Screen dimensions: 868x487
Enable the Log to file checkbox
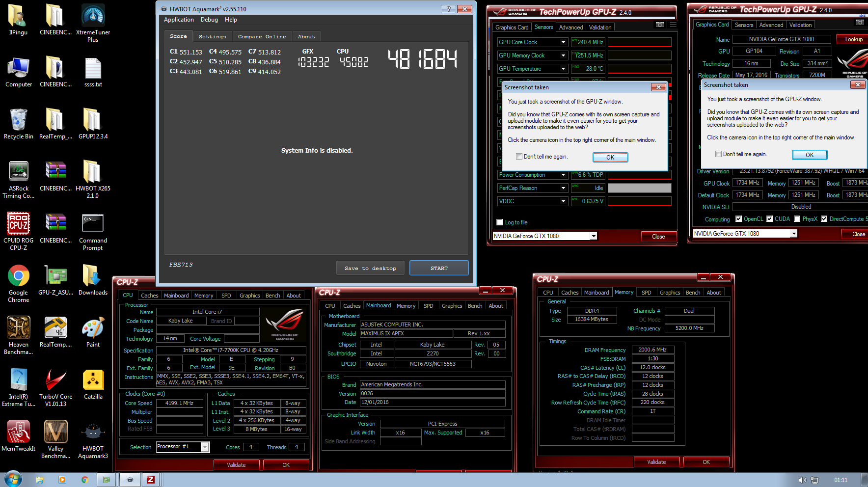(500, 222)
